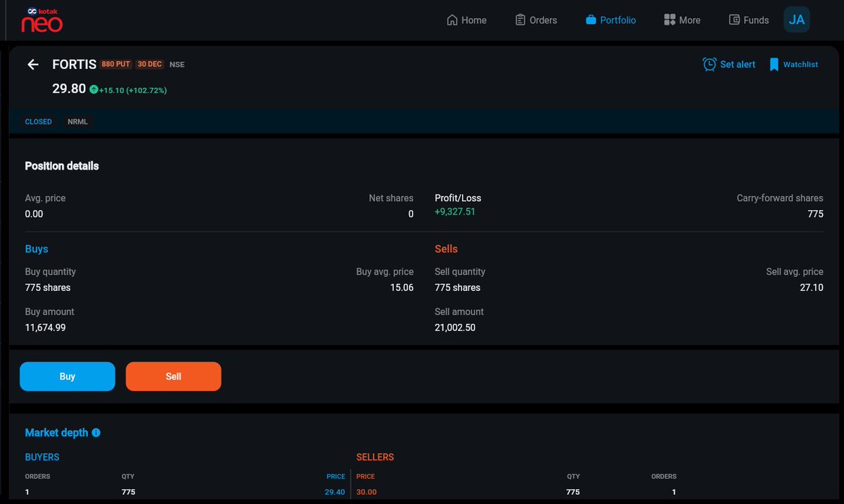Click the SELLERS column heading
Viewport: 844px width, 504px height.
point(375,457)
